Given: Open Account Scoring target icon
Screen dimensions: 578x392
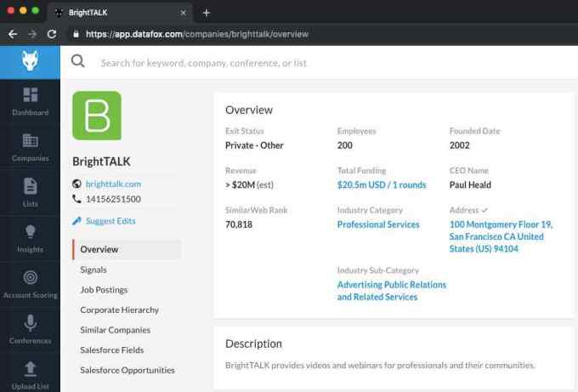Looking at the screenshot, I should tap(30, 278).
